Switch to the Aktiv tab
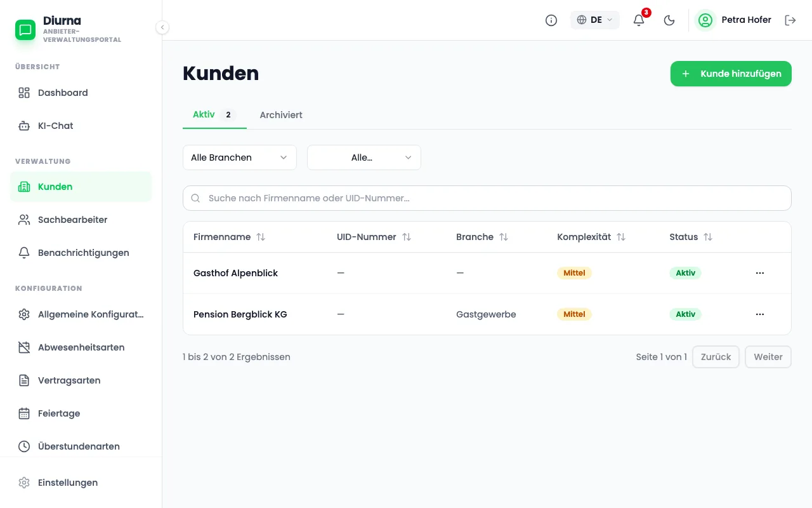Screen dimensions: 812x508 [x=214, y=115]
